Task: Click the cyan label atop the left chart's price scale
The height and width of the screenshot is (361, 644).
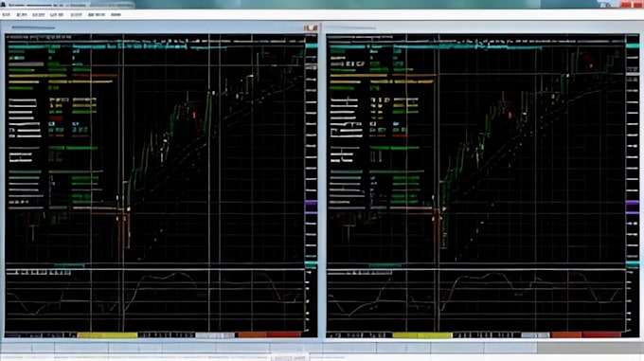Action: (x=312, y=45)
